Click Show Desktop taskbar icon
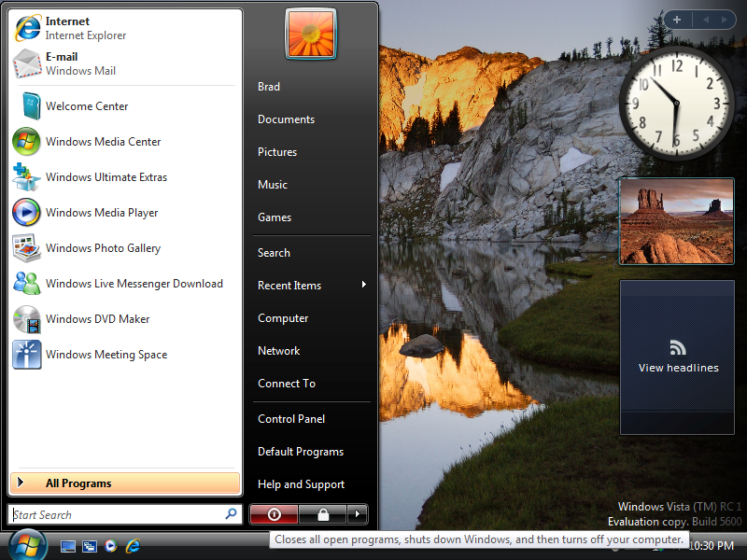Viewport: 747px width, 560px height. pyautogui.click(x=67, y=546)
